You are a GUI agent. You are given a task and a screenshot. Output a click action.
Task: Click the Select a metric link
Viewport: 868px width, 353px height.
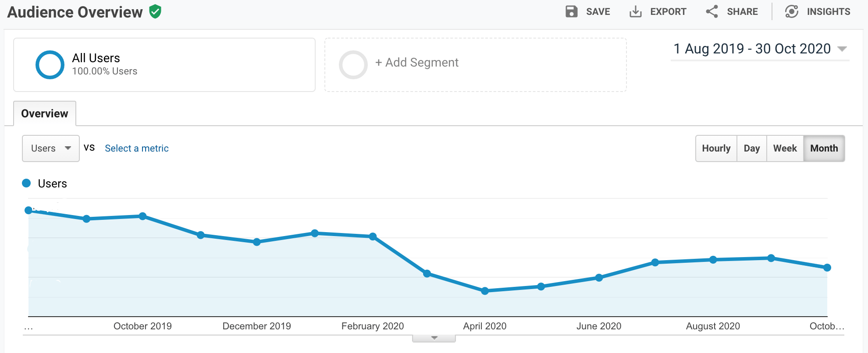coord(137,148)
